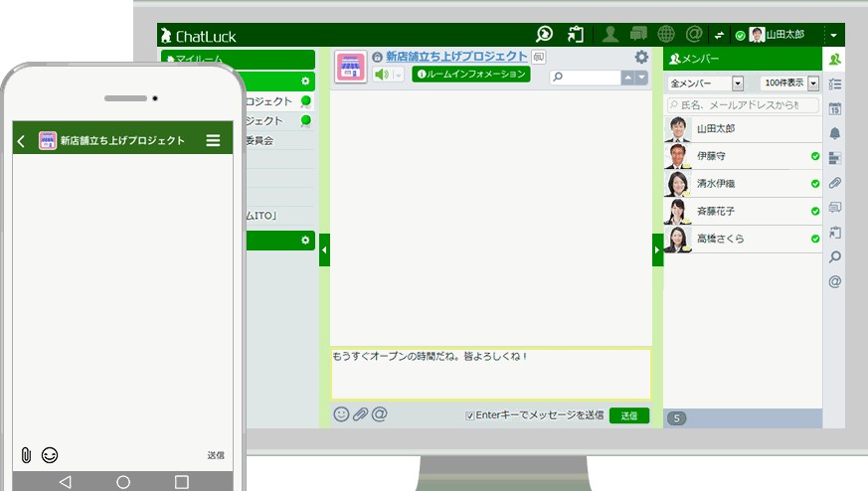Open the calendar icon in right sidebar
Viewport: 868px width, 491px height.
[835, 109]
